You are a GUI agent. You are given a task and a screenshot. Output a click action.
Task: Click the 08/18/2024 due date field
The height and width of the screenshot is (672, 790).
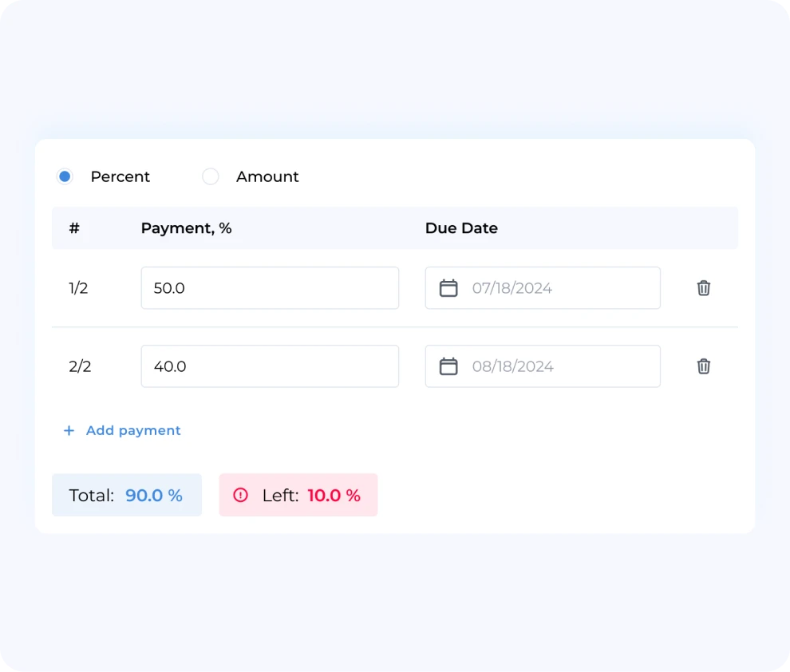click(x=543, y=366)
